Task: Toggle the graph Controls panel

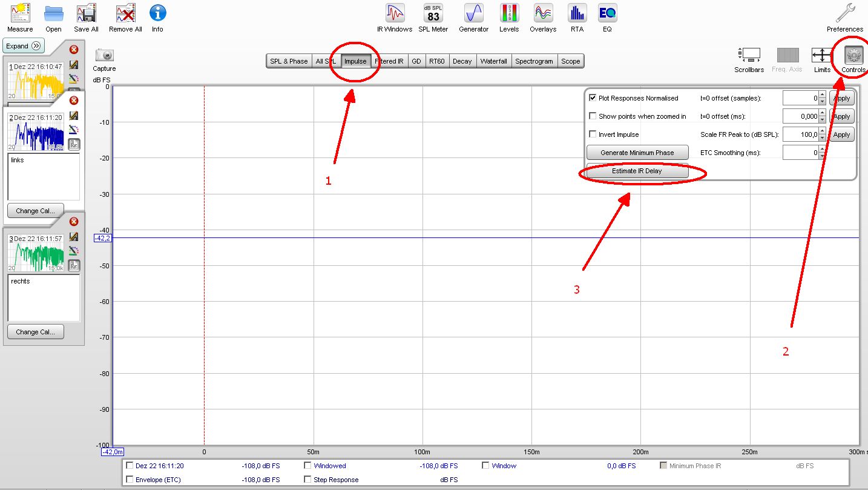Action: tap(853, 60)
